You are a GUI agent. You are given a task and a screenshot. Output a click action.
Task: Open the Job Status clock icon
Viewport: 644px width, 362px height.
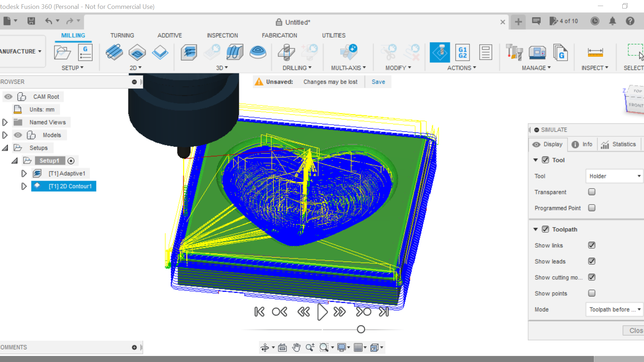point(595,21)
